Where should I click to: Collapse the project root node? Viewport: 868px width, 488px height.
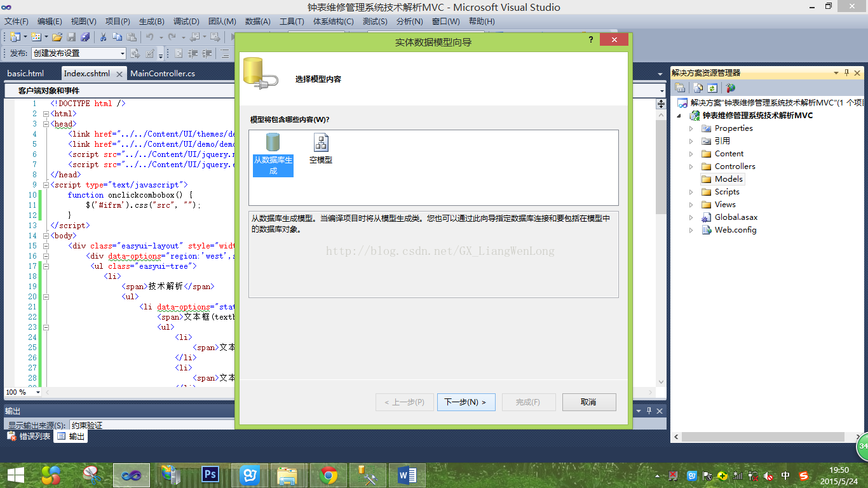tap(679, 116)
